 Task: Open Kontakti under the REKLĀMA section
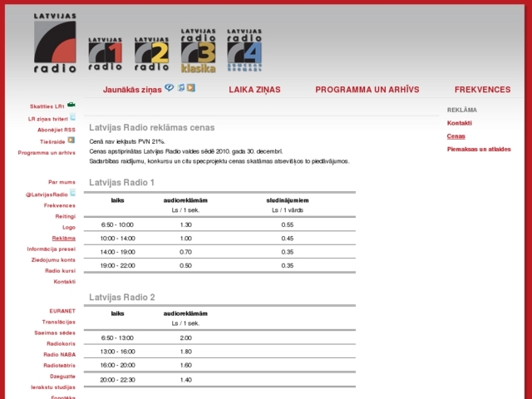[x=460, y=123]
